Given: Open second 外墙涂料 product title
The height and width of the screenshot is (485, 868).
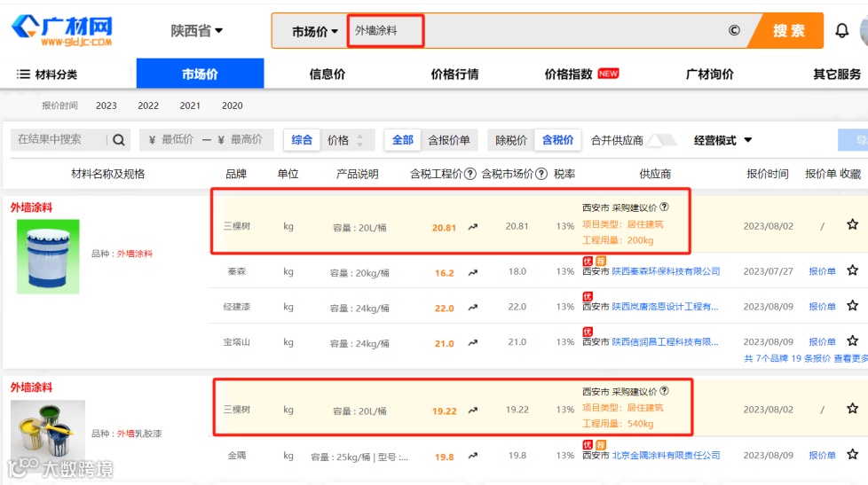Looking at the screenshot, I should pyautogui.click(x=31, y=387).
